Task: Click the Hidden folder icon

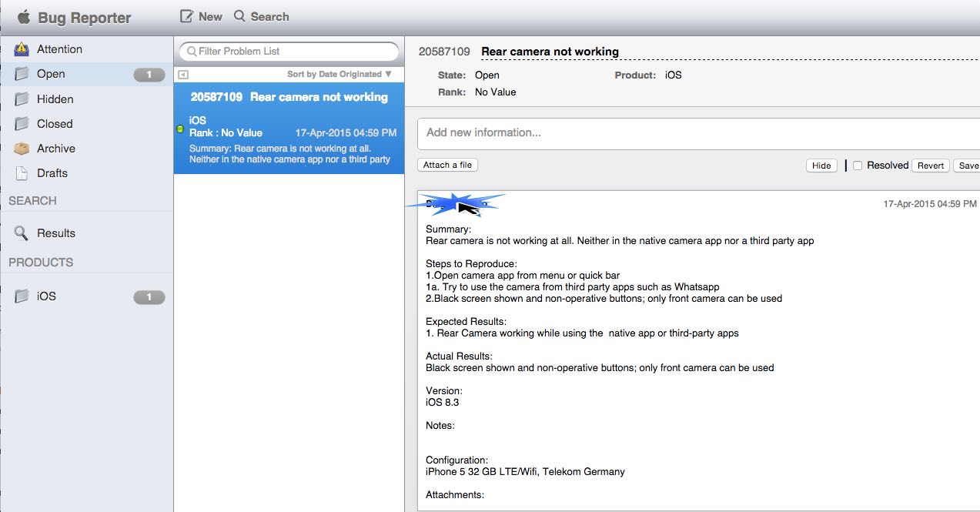Action: (22, 99)
